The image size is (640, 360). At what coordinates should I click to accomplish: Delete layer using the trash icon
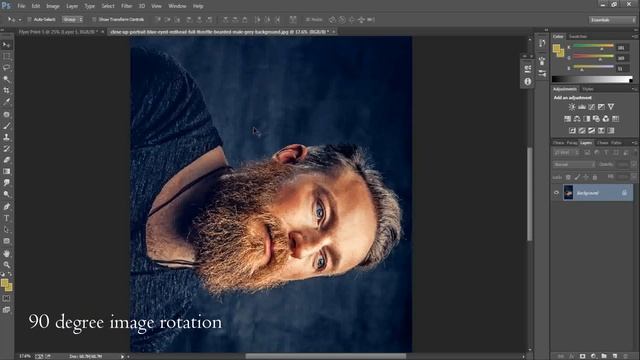click(625, 356)
